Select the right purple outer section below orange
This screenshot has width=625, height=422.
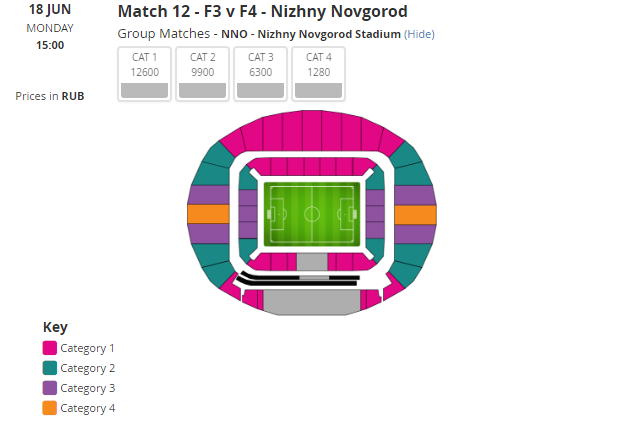(x=415, y=234)
